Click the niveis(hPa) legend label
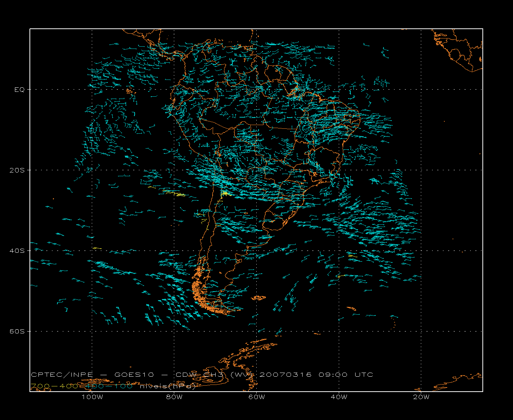The width and height of the screenshot is (513, 420). pyautogui.click(x=168, y=386)
